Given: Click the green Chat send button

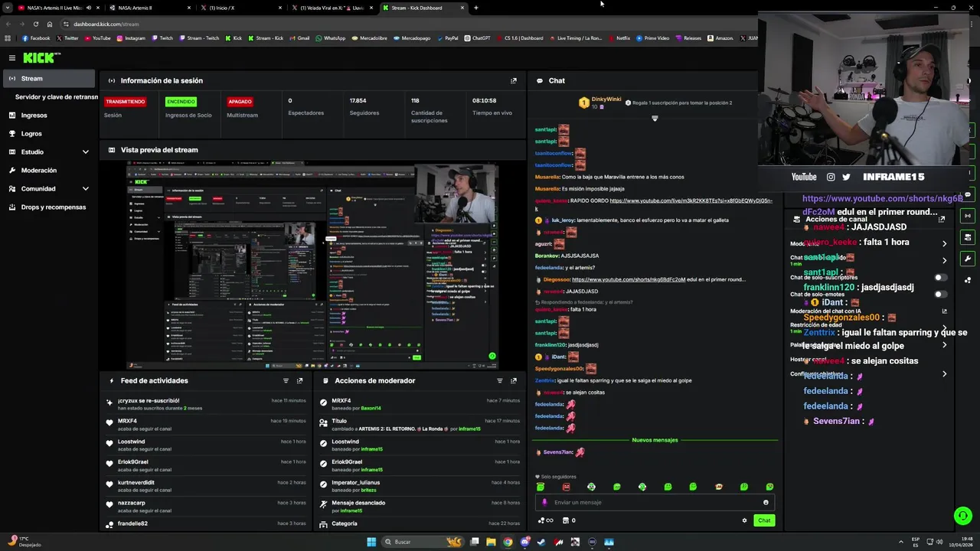Looking at the screenshot, I should [764, 520].
